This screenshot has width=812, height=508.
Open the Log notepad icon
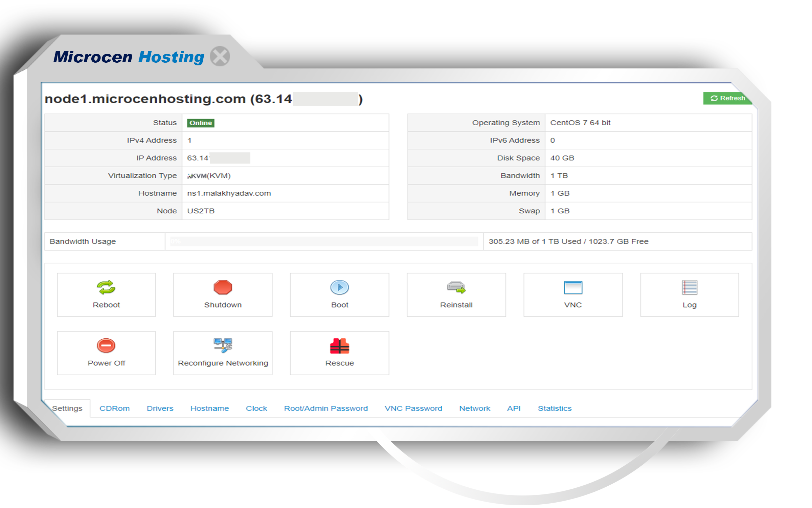(689, 288)
